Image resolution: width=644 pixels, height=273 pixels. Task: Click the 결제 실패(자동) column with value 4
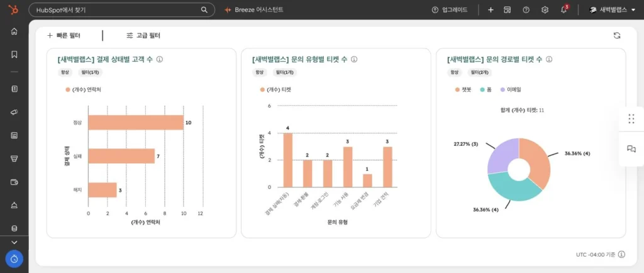(288, 160)
